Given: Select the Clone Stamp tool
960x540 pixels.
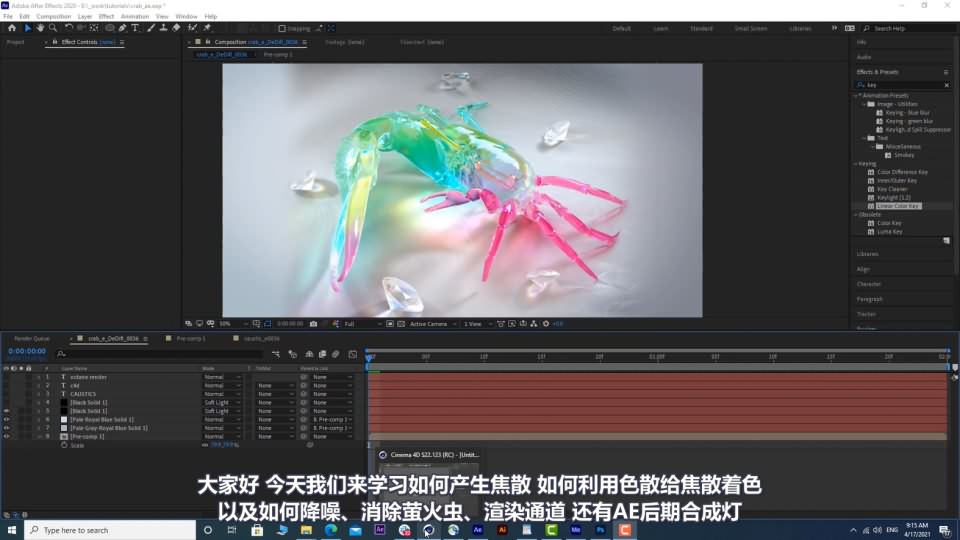Looking at the screenshot, I should [163, 28].
